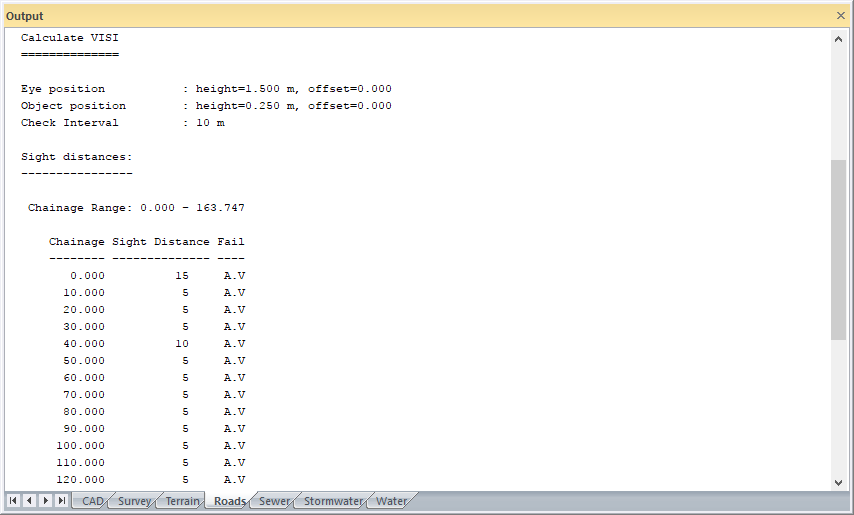The height and width of the screenshot is (515, 854).
Task: Click the next tab navigation arrow
Action: click(x=46, y=501)
